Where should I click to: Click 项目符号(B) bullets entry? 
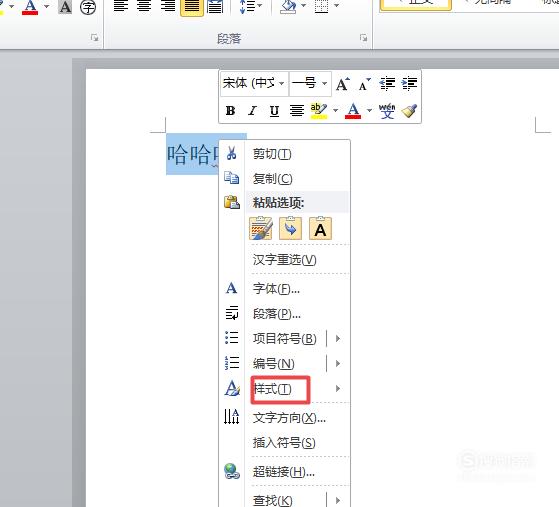(x=284, y=338)
